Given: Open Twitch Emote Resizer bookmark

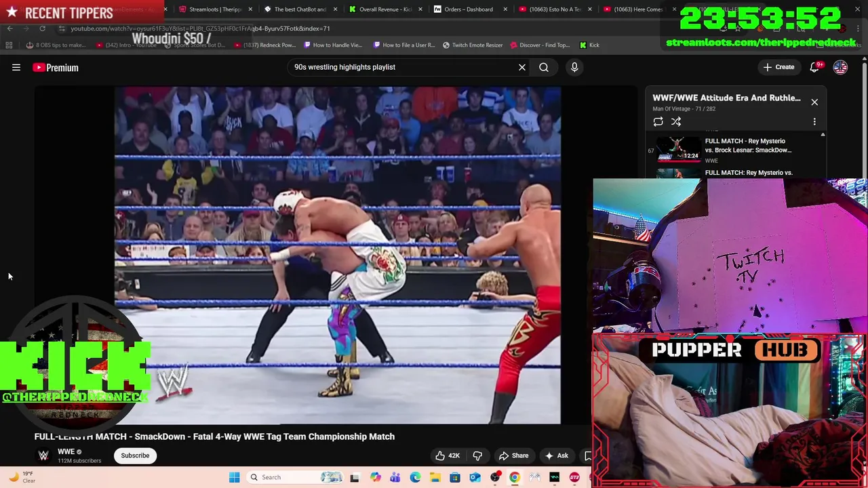Looking at the screenshot, I should (x=473, y=45).
